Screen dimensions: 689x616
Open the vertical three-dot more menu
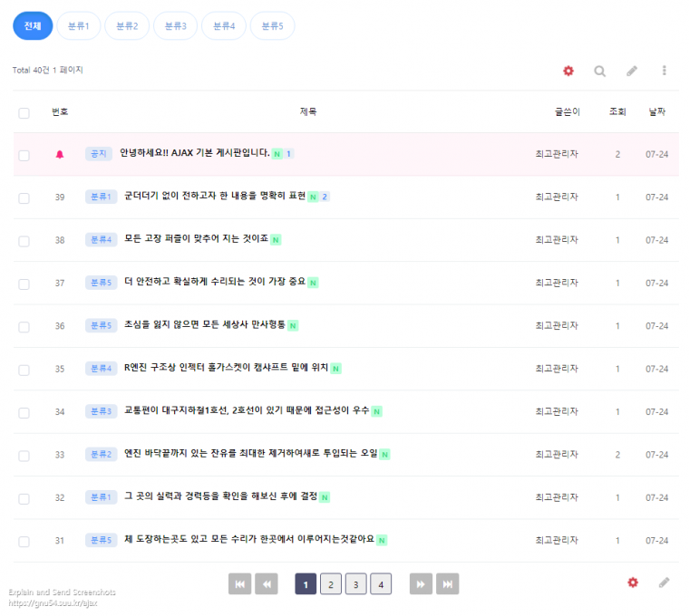tap(664, 71)
